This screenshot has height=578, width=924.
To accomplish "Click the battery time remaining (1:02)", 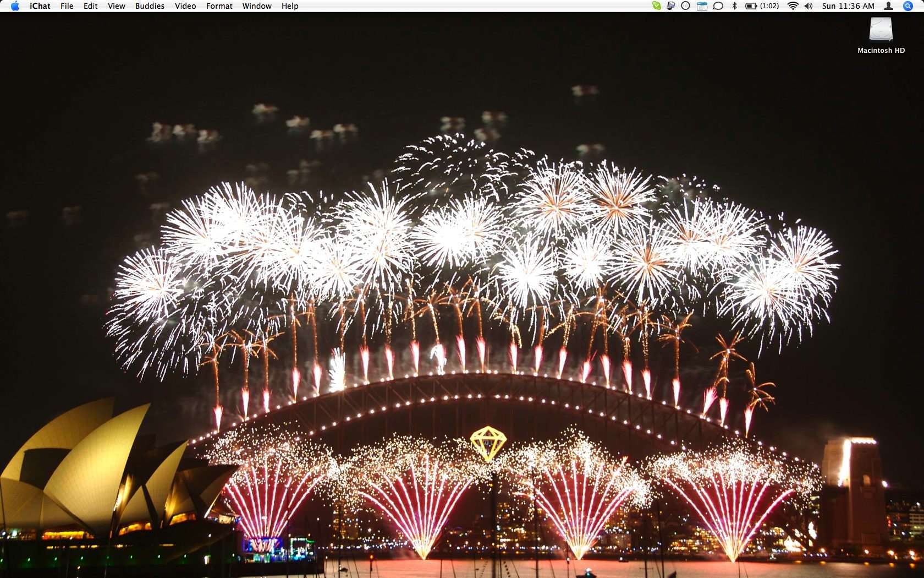I will [x=769, y=6].
